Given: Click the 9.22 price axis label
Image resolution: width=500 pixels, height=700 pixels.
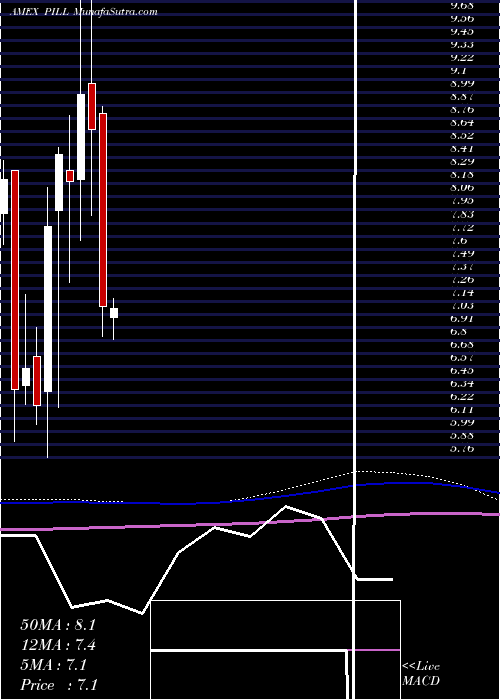Looking at the screenshot, I should click(462, 58).
